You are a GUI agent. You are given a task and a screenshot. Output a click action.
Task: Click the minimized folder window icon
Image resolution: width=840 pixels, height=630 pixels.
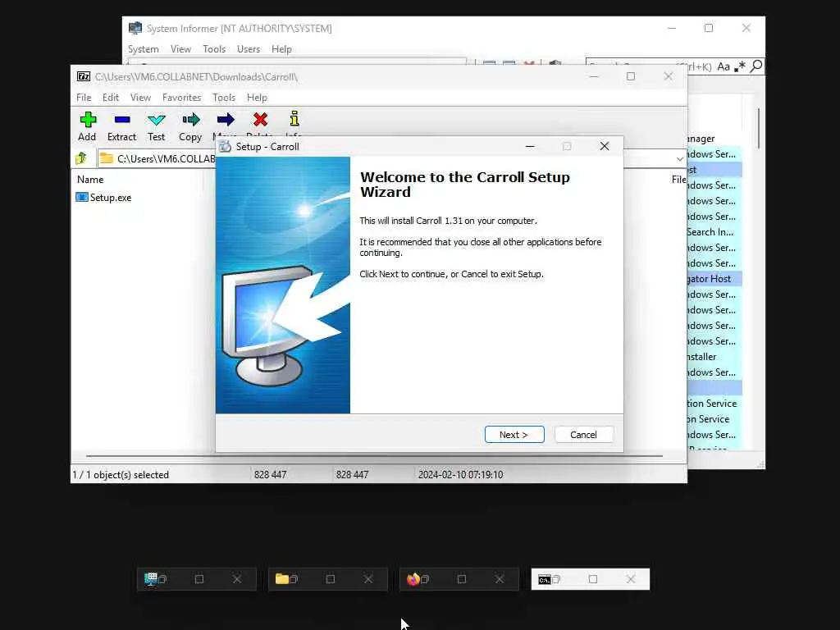click(282, 579)
